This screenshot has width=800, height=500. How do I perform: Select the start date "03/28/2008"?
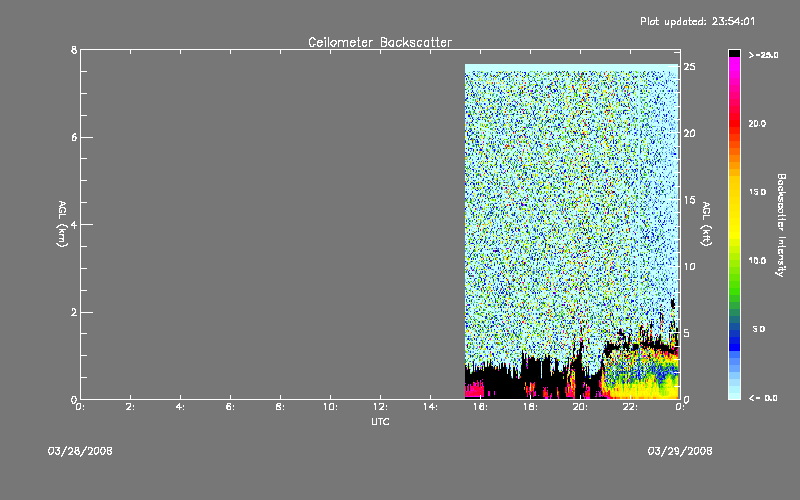click(80, 451)
